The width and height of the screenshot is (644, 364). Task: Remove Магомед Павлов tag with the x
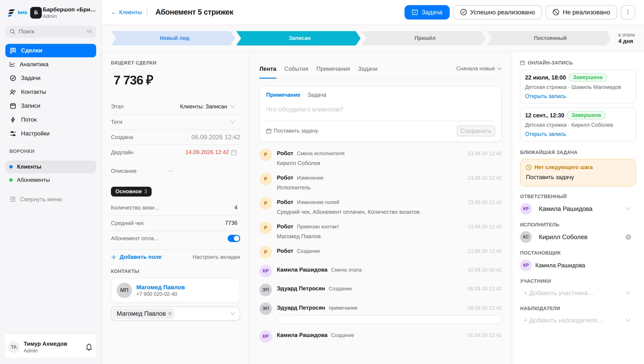pos(170,313)
